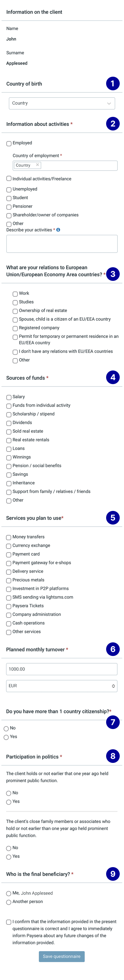This screenshot has height=980, width=124.
Task: Open the EUR currency selector
Action: 62,686
